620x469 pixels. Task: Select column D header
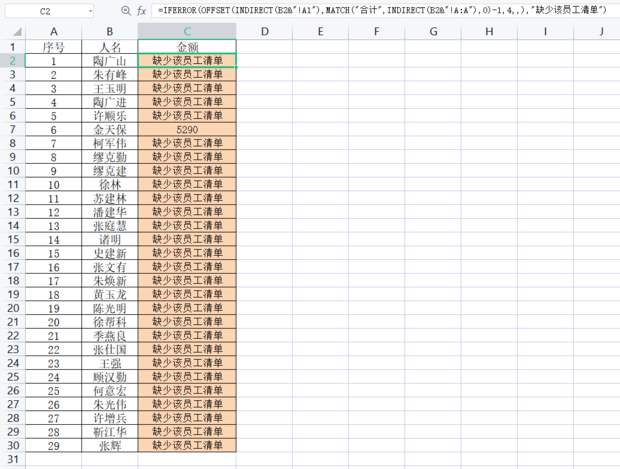(265, 31)
